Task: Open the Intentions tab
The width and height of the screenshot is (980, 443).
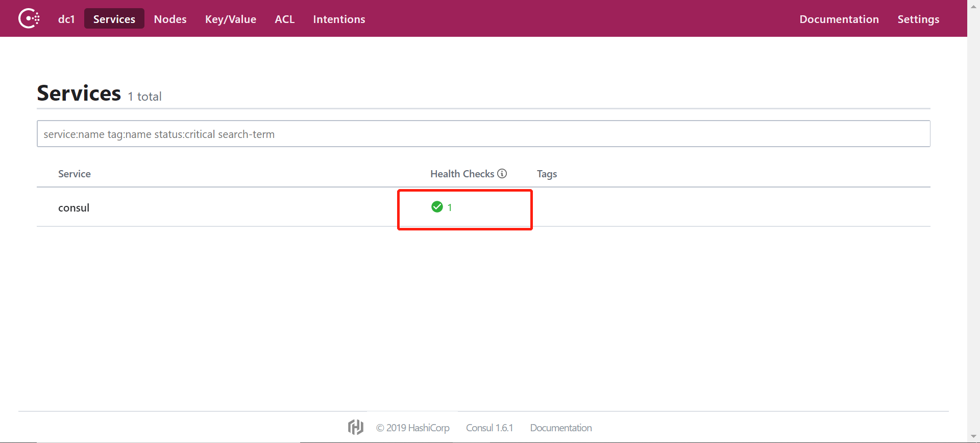Action: [x=339, y=19]
